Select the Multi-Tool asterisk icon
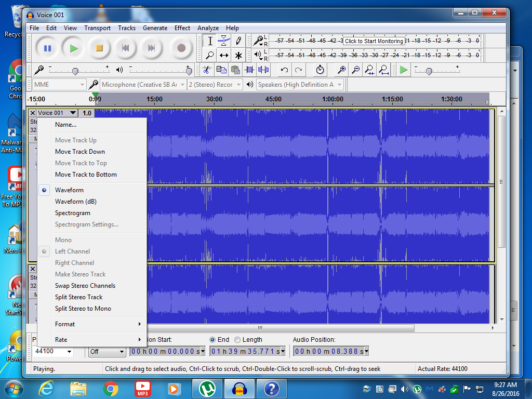Screen dimensions: 532x399 (x=238, y=55)
